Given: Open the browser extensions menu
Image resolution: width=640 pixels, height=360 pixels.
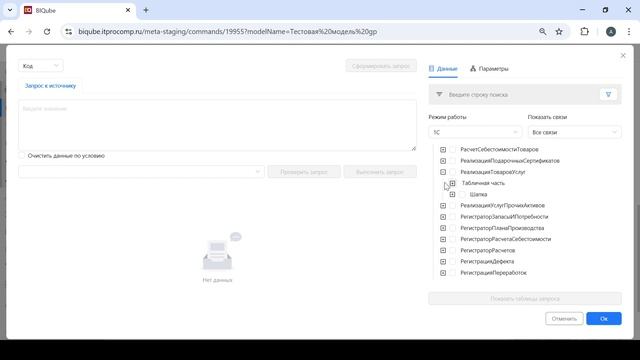Looking at the screenshot, I should coord(584,31).
